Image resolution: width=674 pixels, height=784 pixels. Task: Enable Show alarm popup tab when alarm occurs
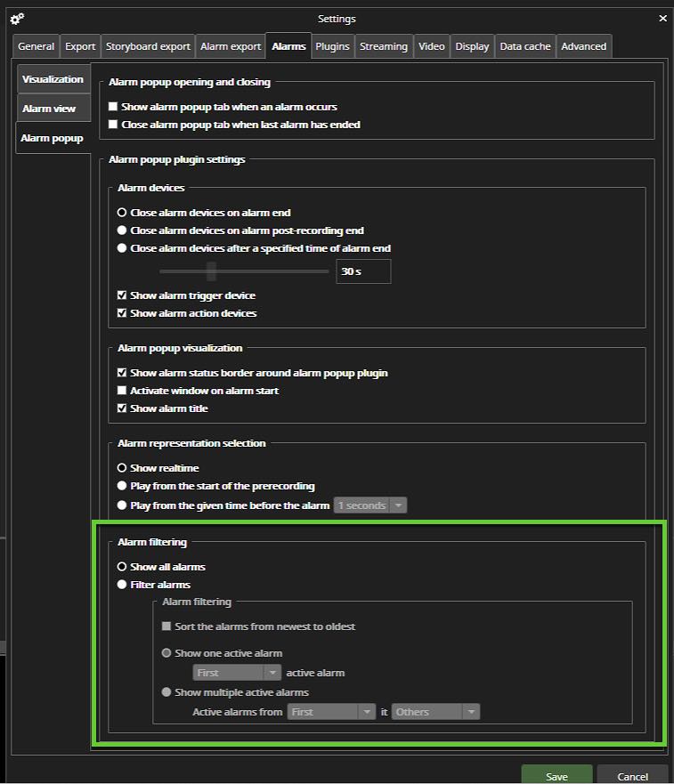(113, 107)
